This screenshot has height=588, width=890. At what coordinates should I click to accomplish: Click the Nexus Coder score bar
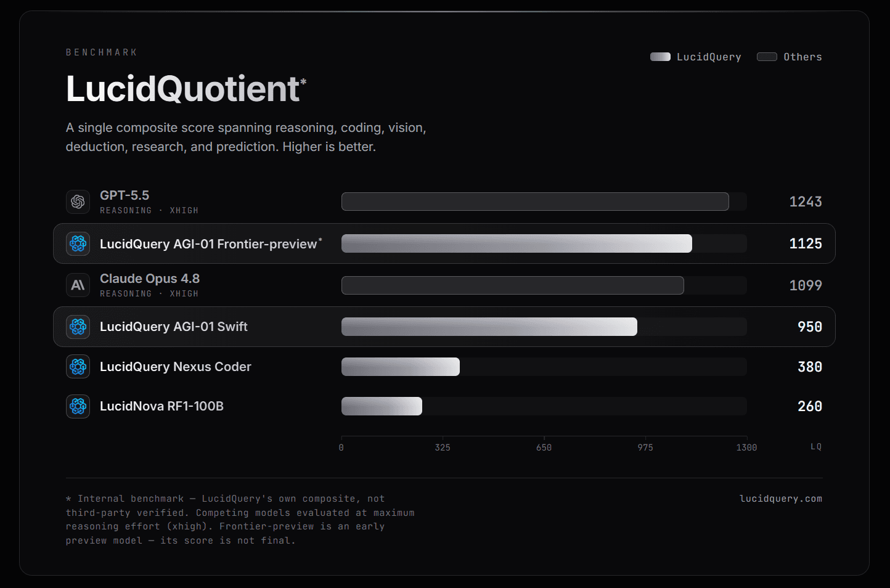[401, 367]
